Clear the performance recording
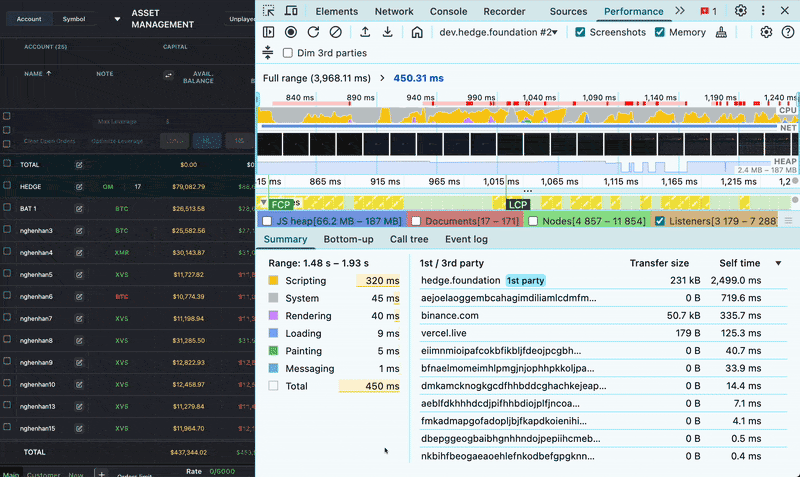The image size is (800, 477). (x=335, y=32)
